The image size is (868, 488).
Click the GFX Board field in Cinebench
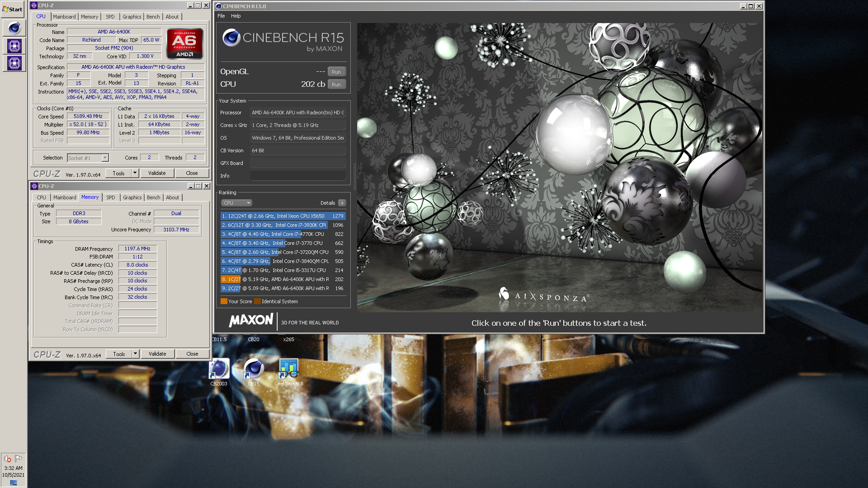298,163
